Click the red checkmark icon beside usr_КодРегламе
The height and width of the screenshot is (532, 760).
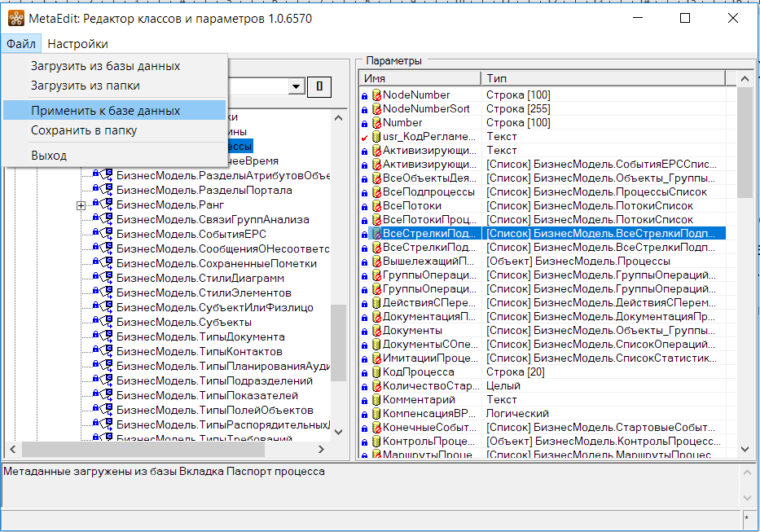pyautogui.click(x=364, y=137)
